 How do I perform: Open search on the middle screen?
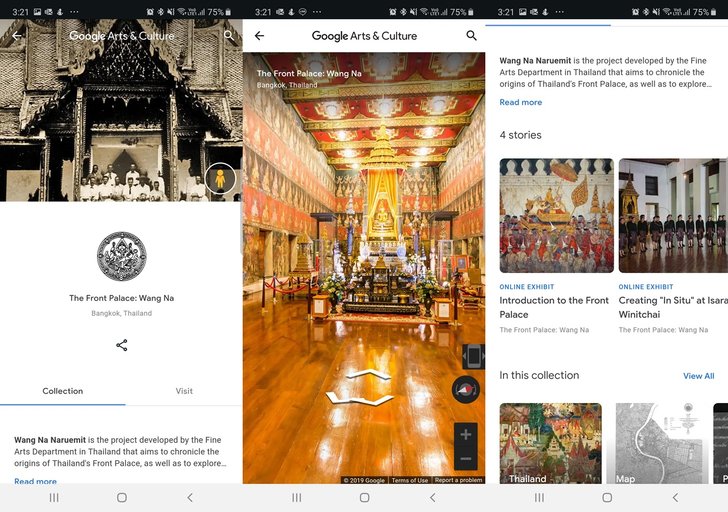471,35
